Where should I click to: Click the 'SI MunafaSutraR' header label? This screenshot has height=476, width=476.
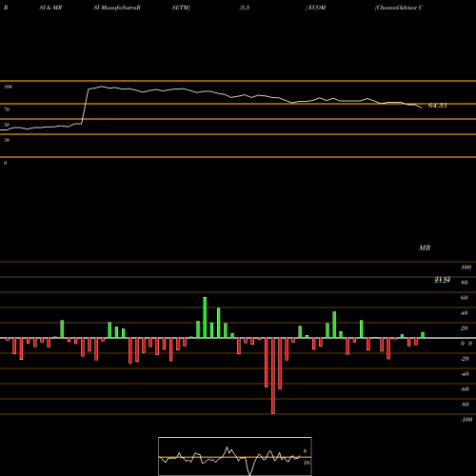pyautogui.click(x=117, y=8)
